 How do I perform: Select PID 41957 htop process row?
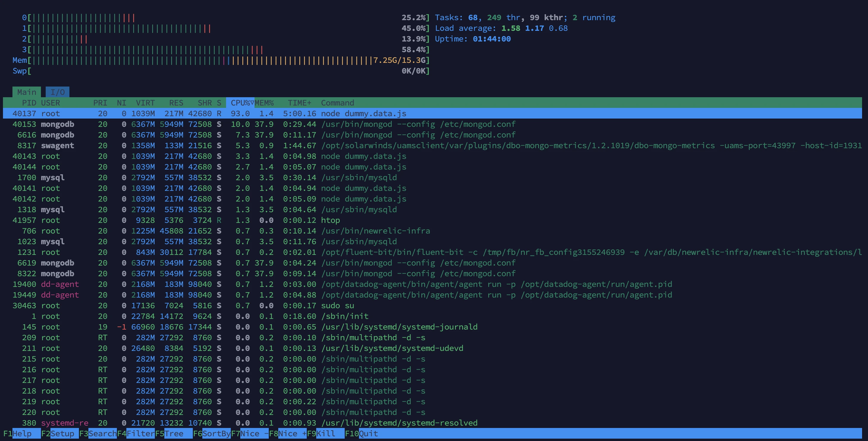coord(432,220)
